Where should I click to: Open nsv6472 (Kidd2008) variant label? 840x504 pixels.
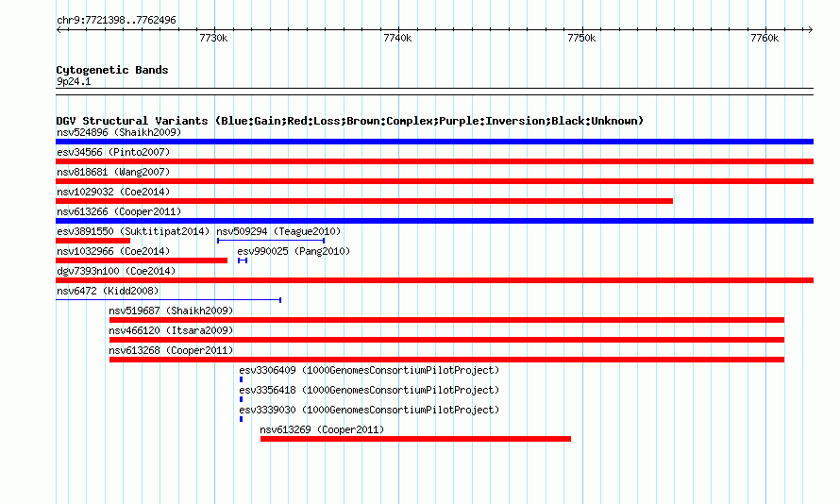[108, 291]
